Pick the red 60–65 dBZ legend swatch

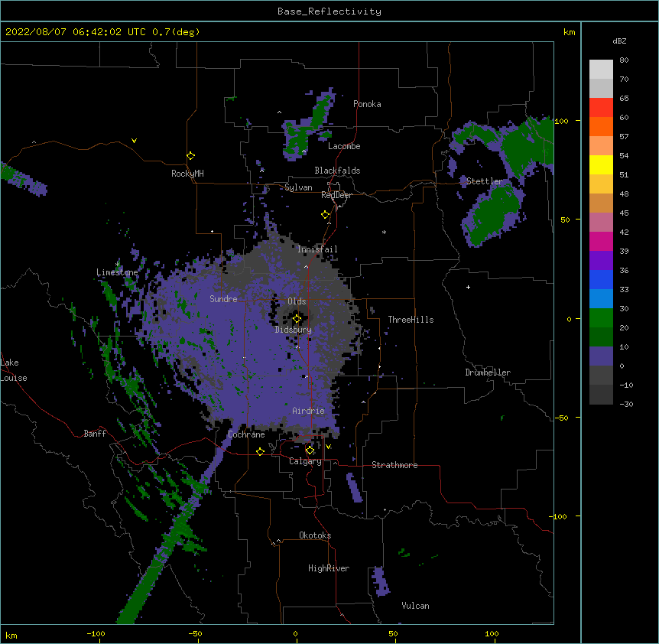601,108
